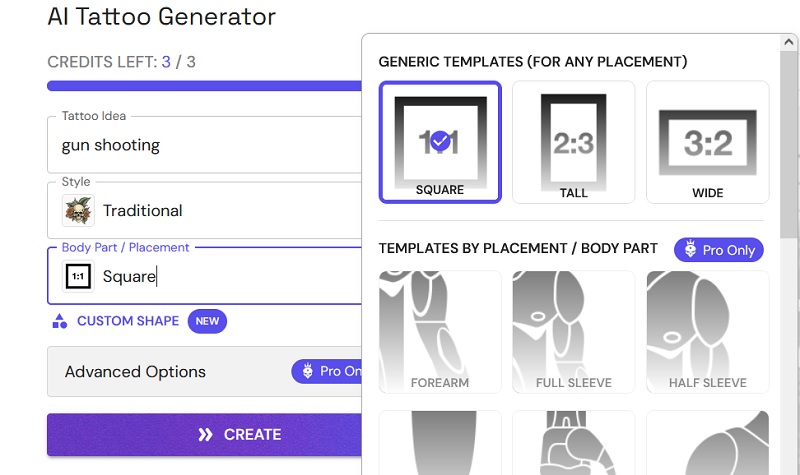
Task: Click the Pro Only badge beside placement templates
Action: (x=718, y=250)
